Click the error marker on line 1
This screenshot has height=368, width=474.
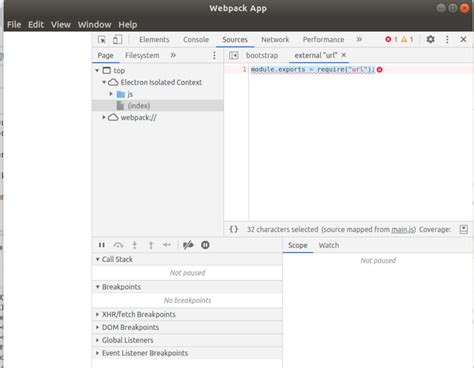pyautogui.click(x=379, y=70)
